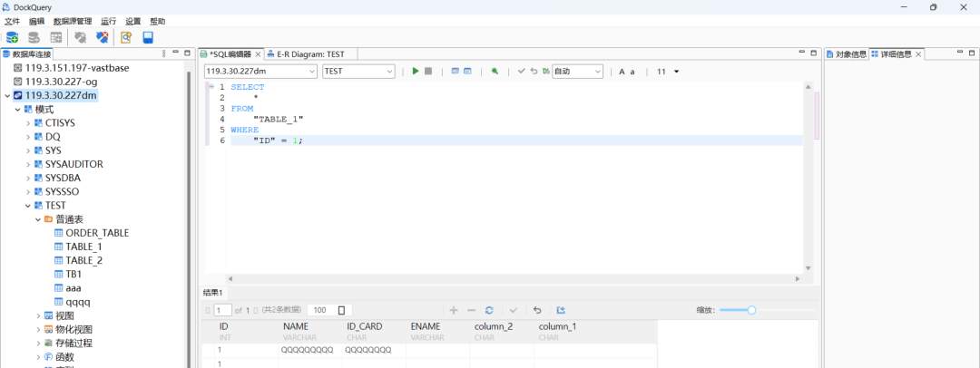Image resolution: width=980 pixels, height=368 pixels.
Task: Click the blue save disk icon
Action: coord(148,37)
